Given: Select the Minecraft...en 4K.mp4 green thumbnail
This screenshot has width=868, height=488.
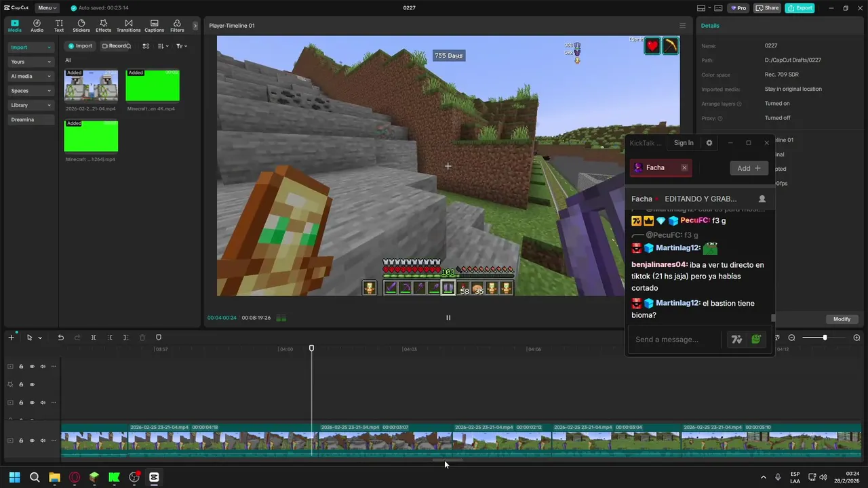Looking at the screenshot, I should [153, 85].
